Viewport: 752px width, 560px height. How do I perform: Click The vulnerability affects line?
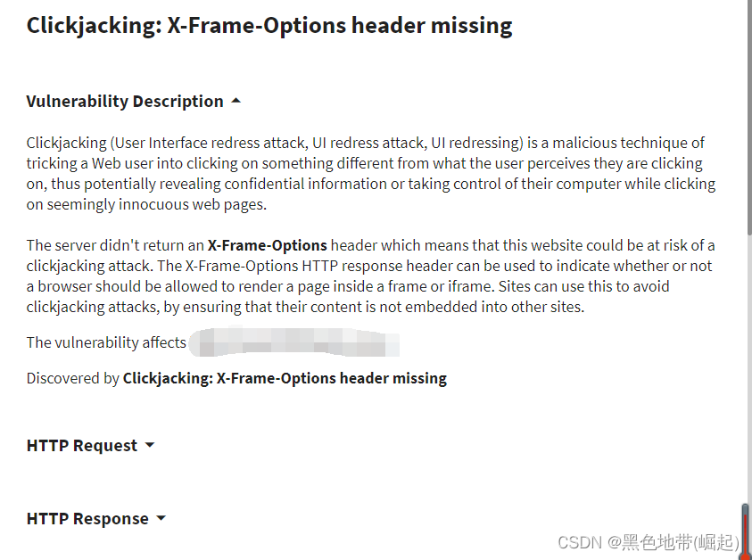(106, 342)
